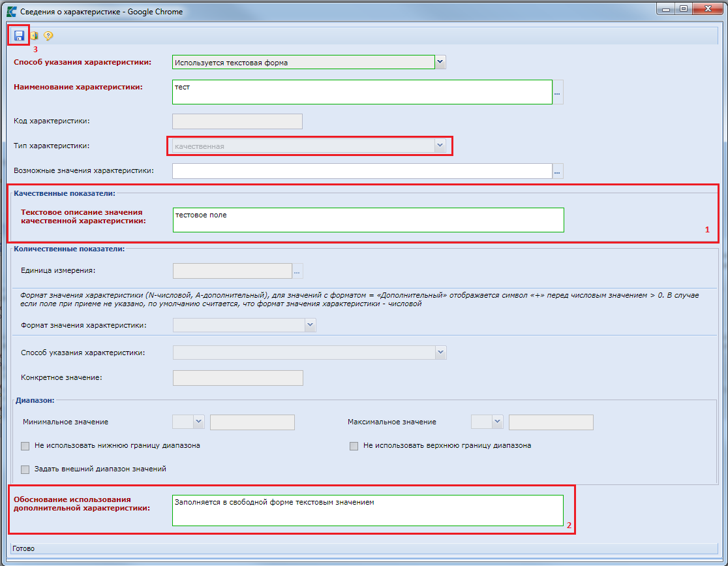Click the 'Обоснование использования' text field
This screenshot has height=566, width=728.
click(x=367, y=510)
